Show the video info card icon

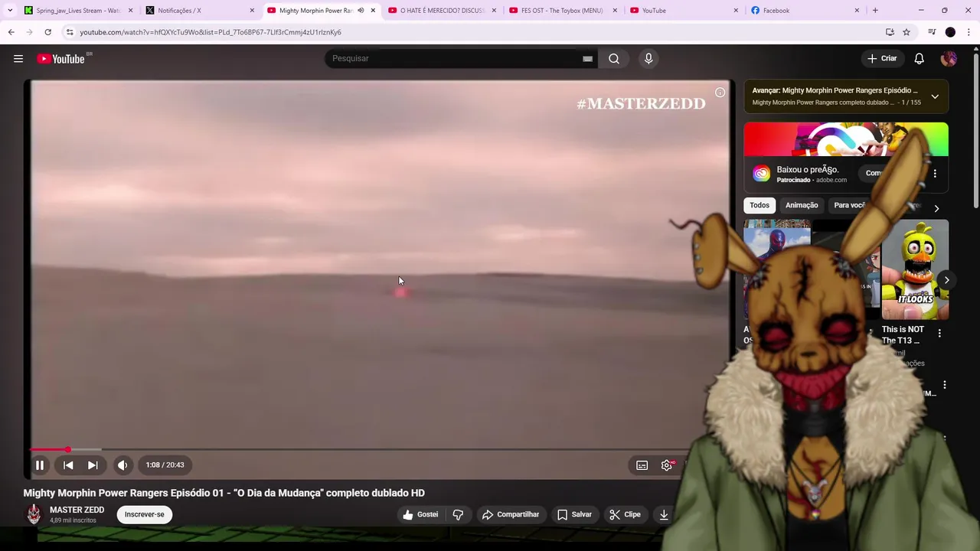point(720,93)
